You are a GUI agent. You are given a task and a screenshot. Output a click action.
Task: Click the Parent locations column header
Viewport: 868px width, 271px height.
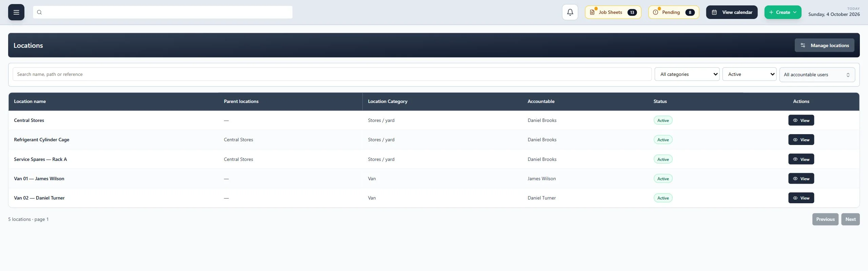click(x=241, y=101)
